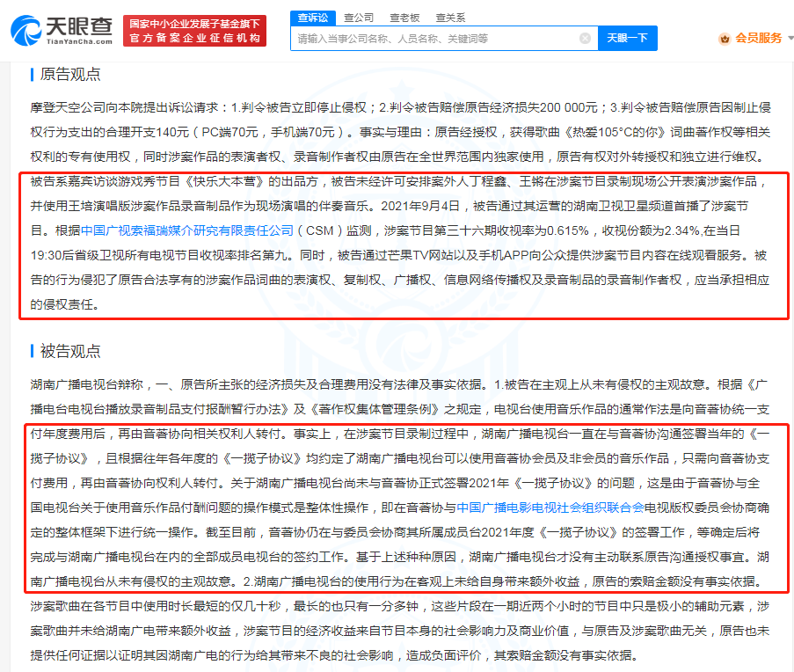Click the 官方备案企业征信机构 banner text
The width and height of the screenshot is (794, 672).
(194, 38)
